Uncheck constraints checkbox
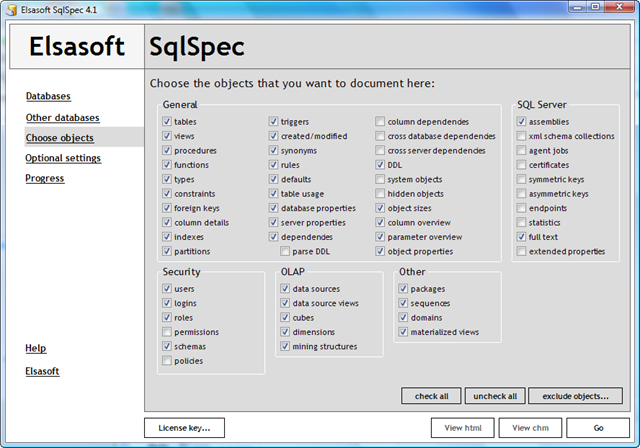This screenshot has height=448, width=640. [x=167, y=193]
